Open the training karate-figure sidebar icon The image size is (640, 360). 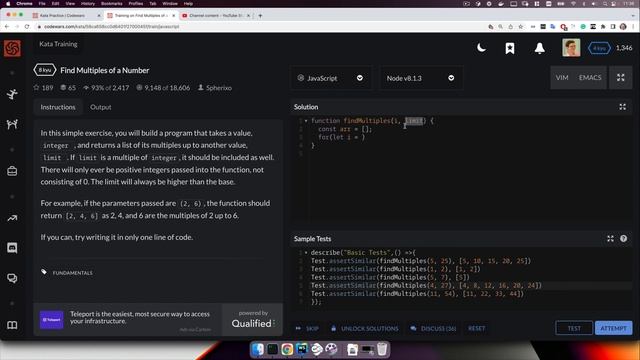(12, 94)
